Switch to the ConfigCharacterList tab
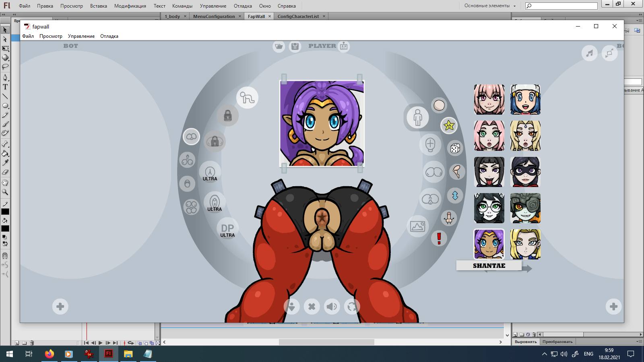 point(298,16)
